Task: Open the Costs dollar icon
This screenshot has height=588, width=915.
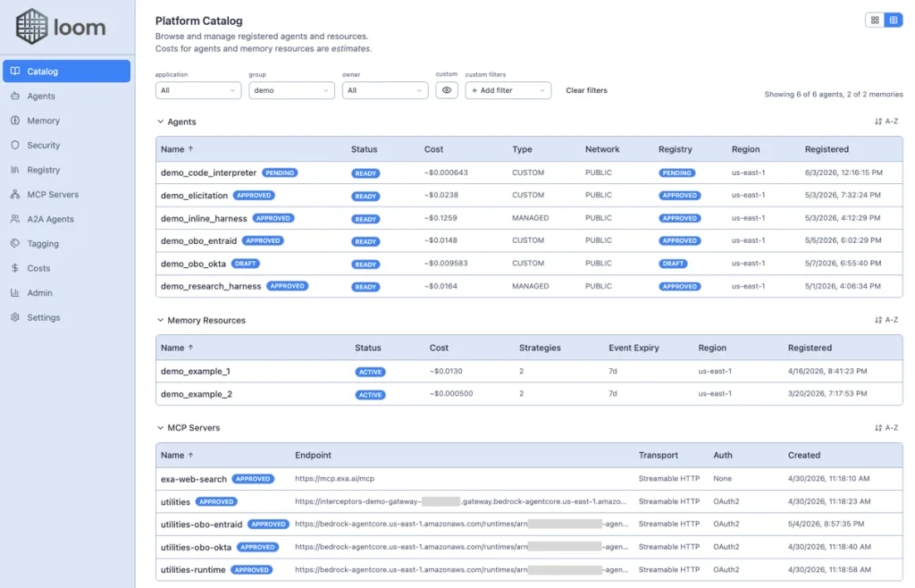Action: click(15, 268)
